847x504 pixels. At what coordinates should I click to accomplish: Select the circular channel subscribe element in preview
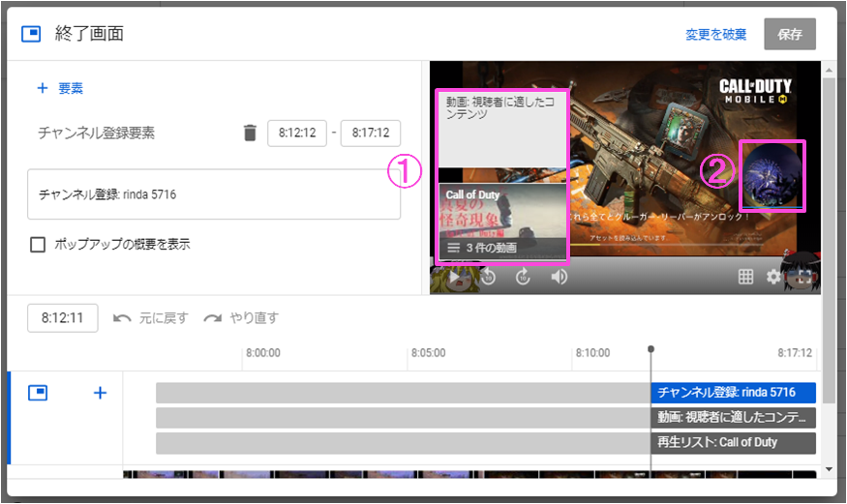[x=771, y=176]
